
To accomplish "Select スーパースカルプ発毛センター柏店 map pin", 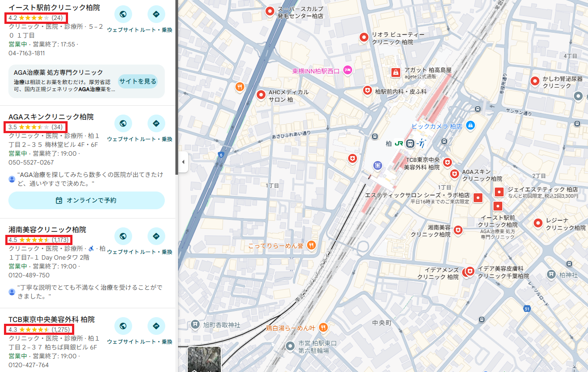I will [269, 11].
